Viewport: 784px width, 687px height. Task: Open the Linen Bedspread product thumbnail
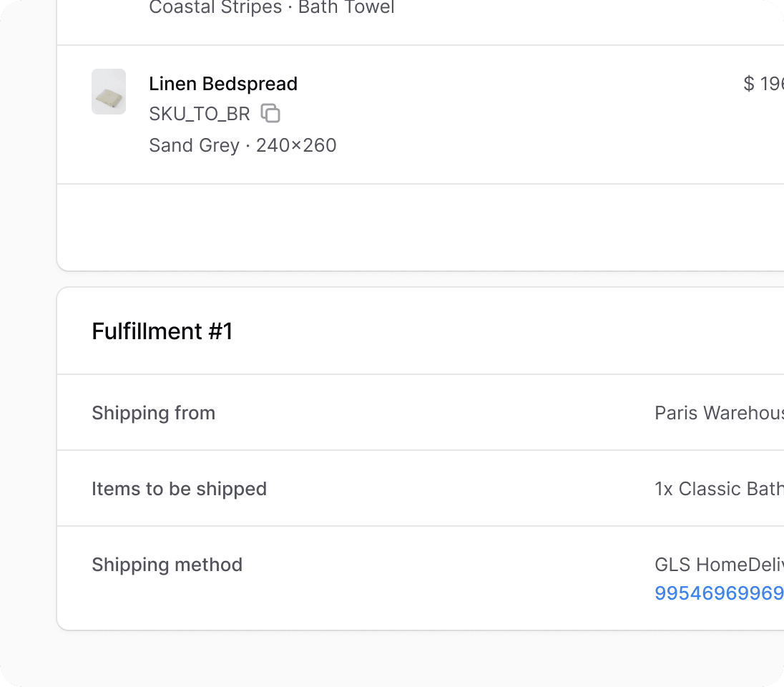coord(109,92)
